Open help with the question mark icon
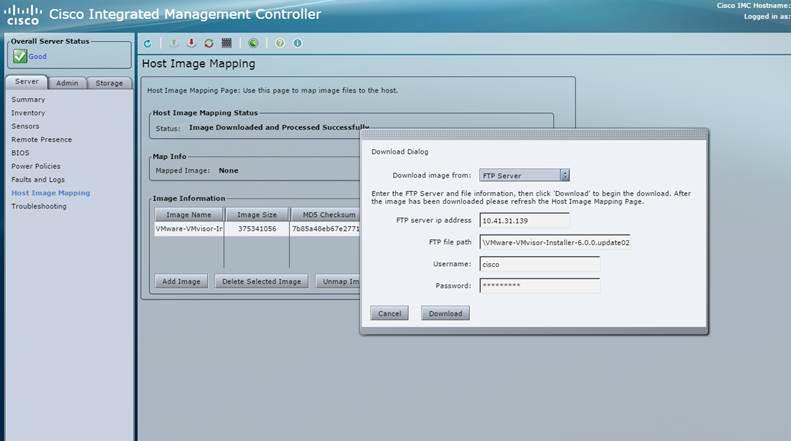The width and height of the screenshot is (791, 441). pos(280,43)
